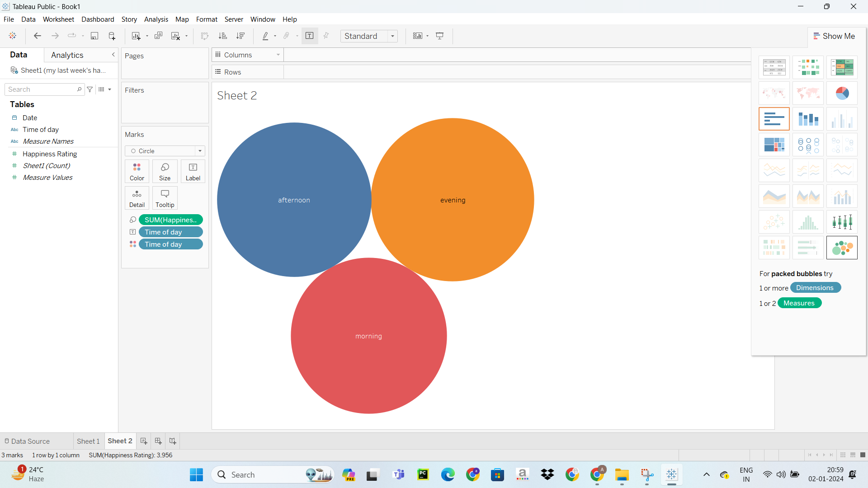The width and height of the screenshot is (868, 488).
Task: Click the taskbar Search box
Action: [x=273, y=475]
